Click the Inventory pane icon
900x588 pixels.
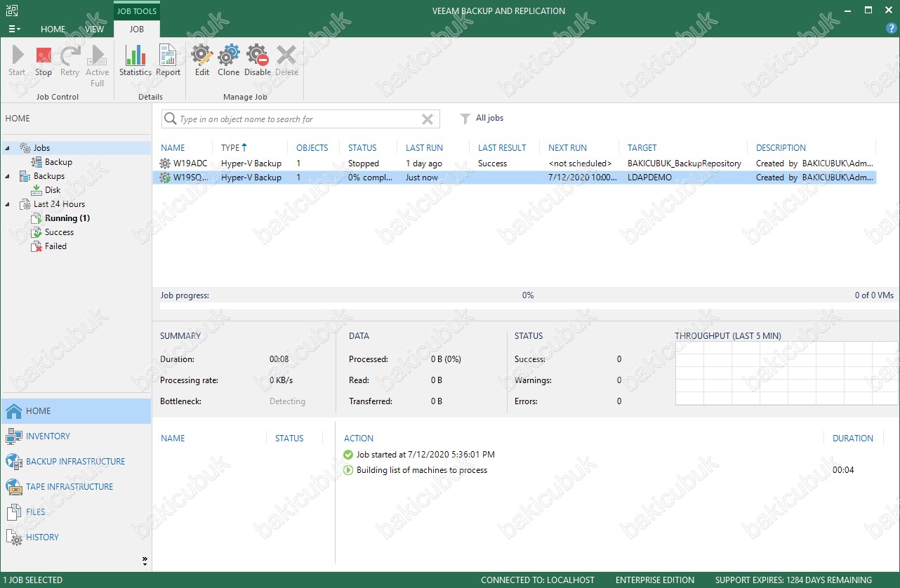click(x=14, y=436)
